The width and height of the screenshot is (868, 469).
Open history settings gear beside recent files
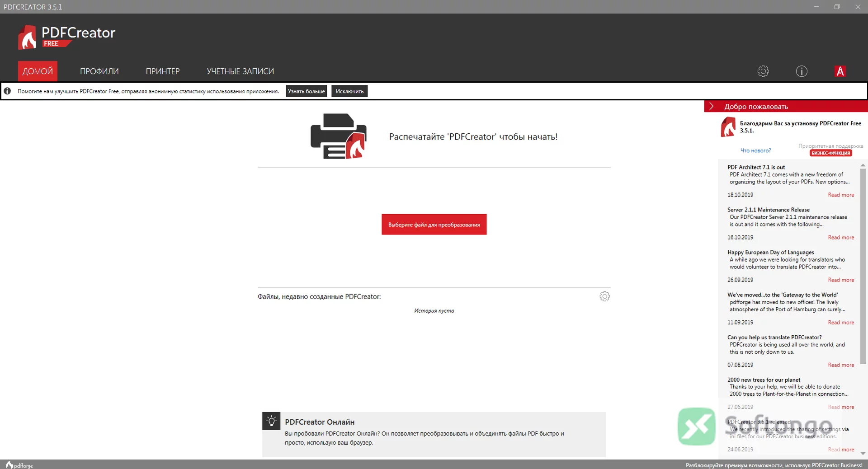click(604, 296)
